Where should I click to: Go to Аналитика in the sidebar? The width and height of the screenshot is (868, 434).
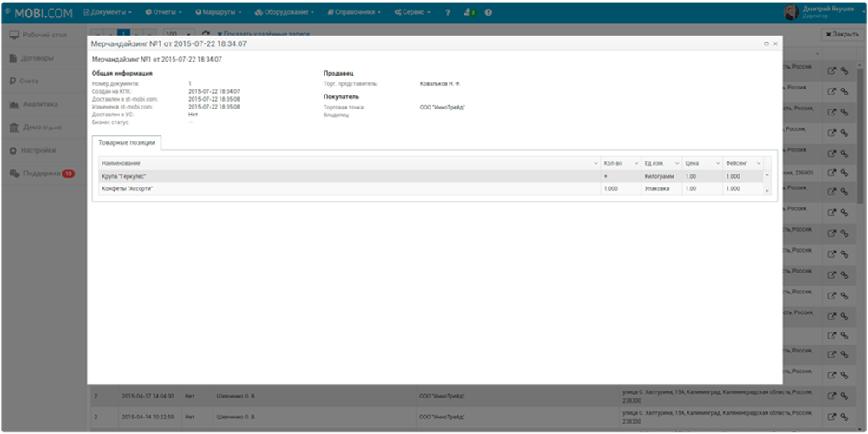click(x=40, y=104)
